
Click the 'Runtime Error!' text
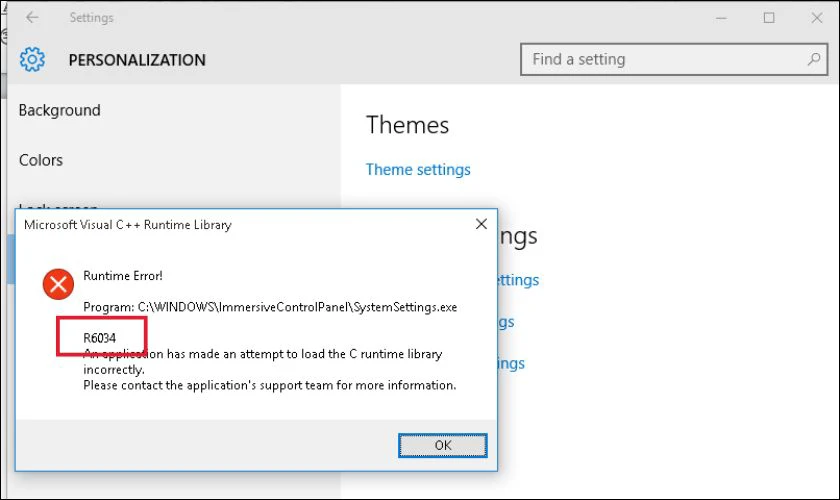pyautogui.click(x=123, y=275)
